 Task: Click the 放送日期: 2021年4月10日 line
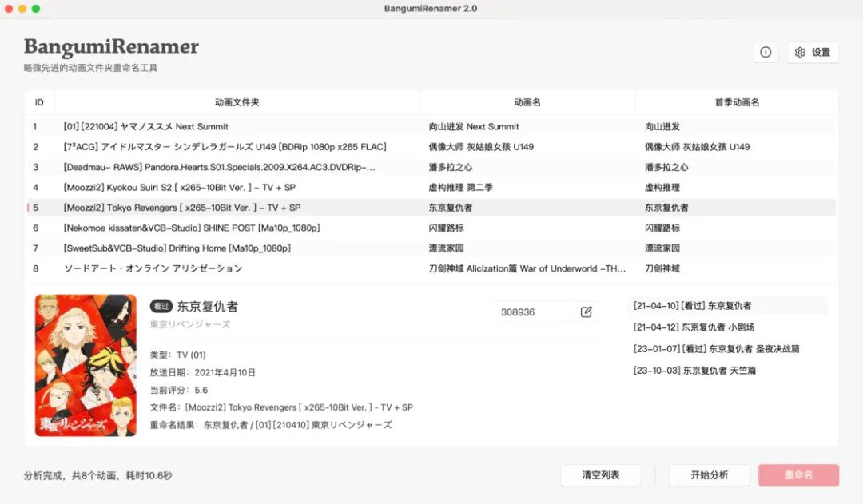point(202,372)
